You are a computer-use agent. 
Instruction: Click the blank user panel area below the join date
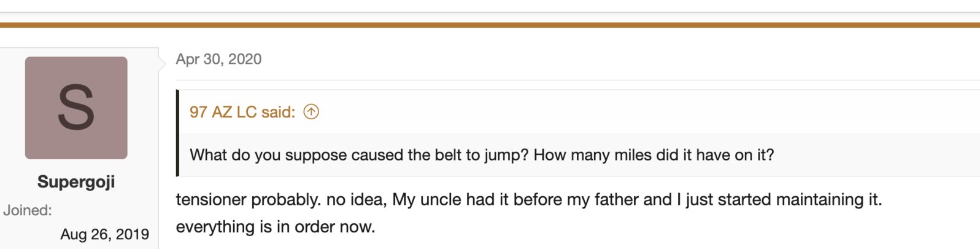[79, 246]
